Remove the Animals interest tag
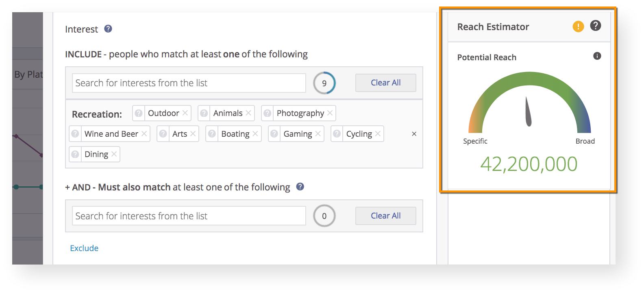This screenshot has height=293, width=644. tap(248, 113)
